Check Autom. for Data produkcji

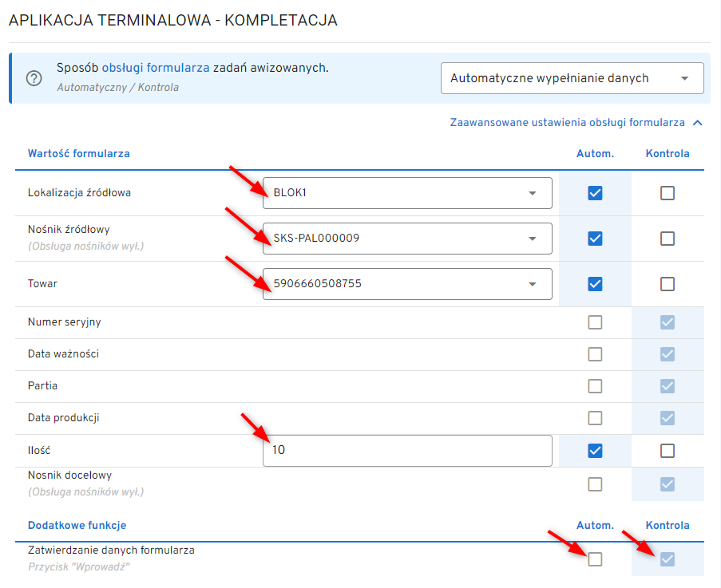[x=595, y=418]
